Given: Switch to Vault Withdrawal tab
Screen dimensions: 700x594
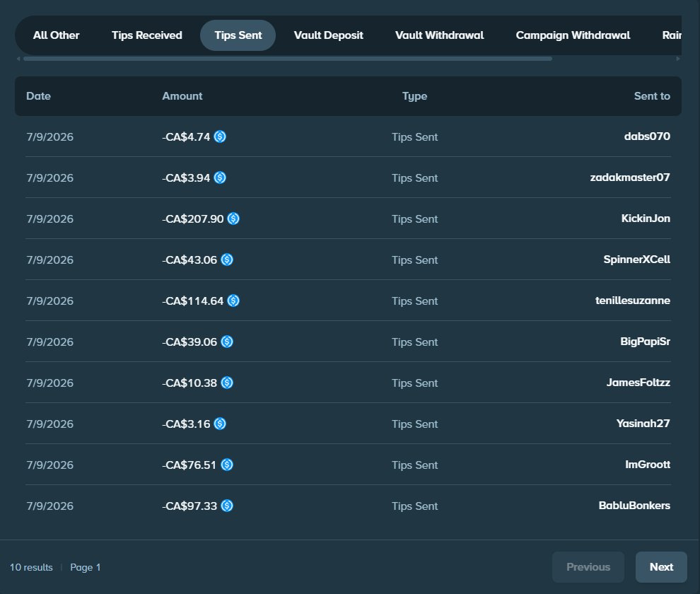Looking at the screenshot, I should pyautogui.click(x=439, y=35).
